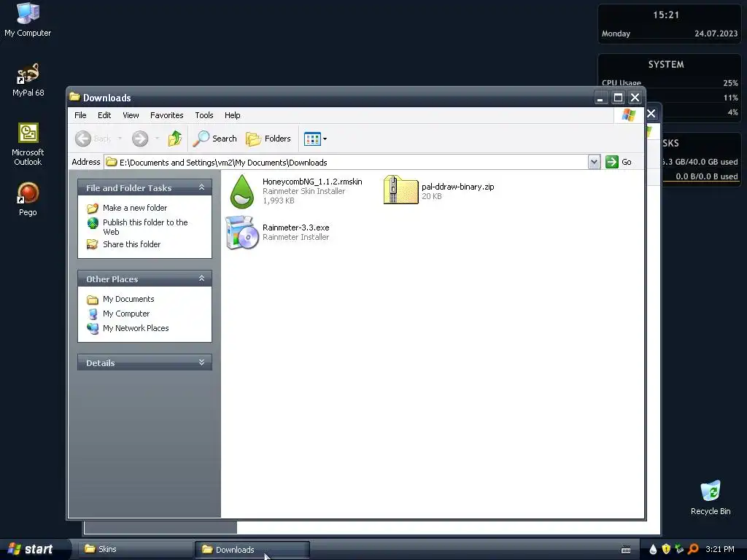Screen dimensions: 747x560
Task: Go up one folder level
Action: (175, 139)
